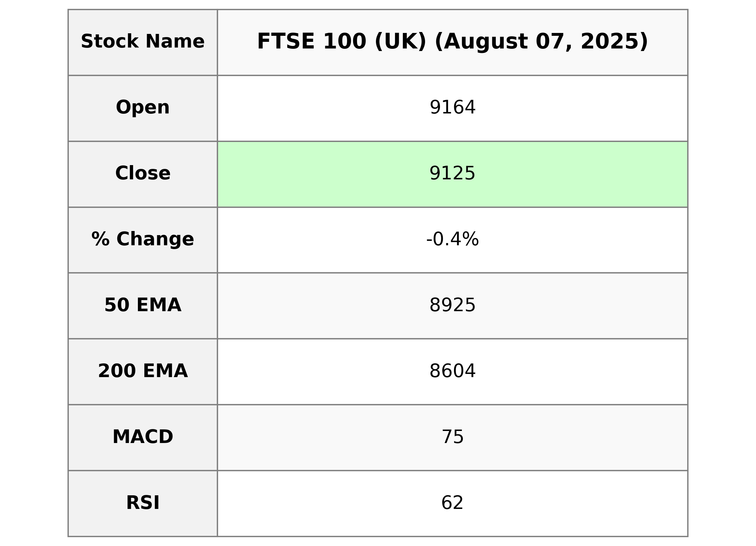Click the 200 EMA value 8604
756x546 pixels.
(452, 371)
